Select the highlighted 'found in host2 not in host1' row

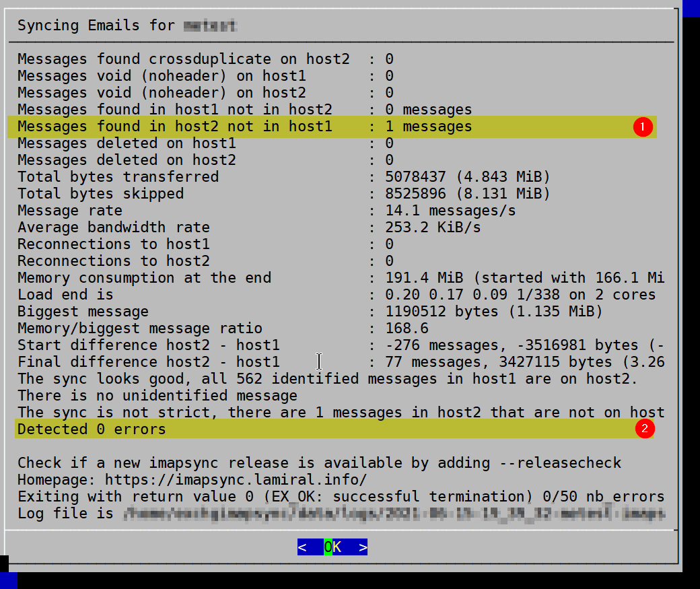click(x=332, y=127)
